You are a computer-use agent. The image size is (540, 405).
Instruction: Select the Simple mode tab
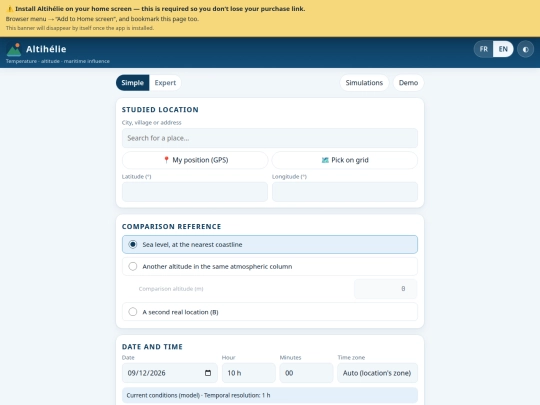133,83
